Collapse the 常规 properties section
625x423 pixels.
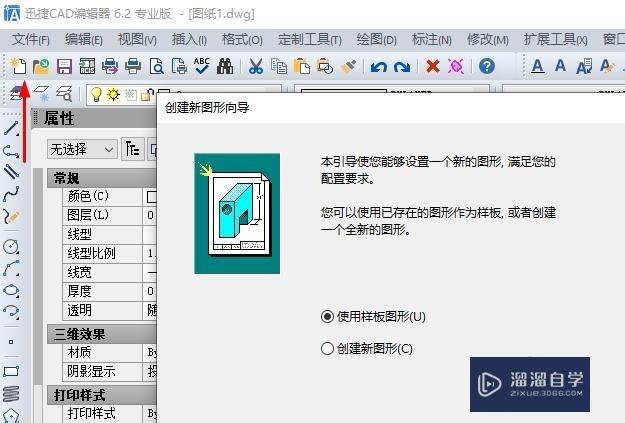pos(102,178)
